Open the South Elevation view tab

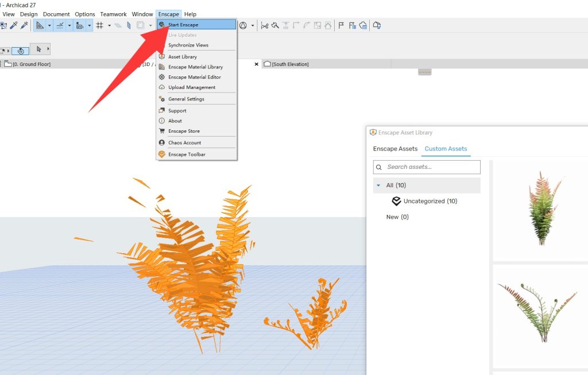coord(290,64)
